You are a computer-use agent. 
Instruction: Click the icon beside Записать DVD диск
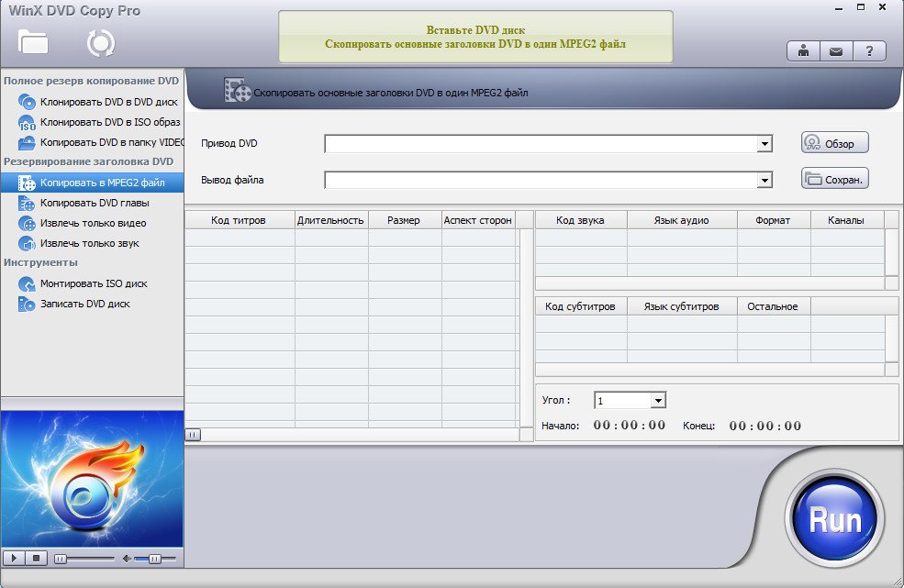pyautogui.click(x=27, y=304)
